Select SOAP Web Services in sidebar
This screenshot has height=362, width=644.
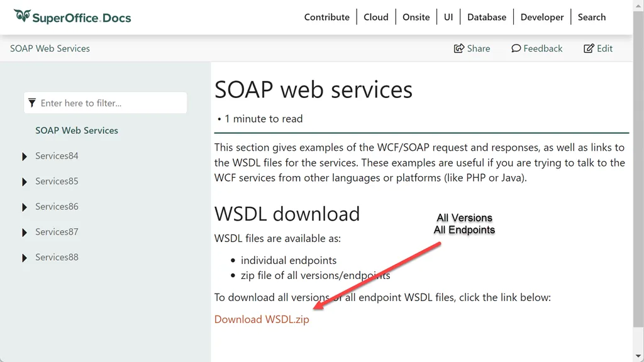point(77,131)
